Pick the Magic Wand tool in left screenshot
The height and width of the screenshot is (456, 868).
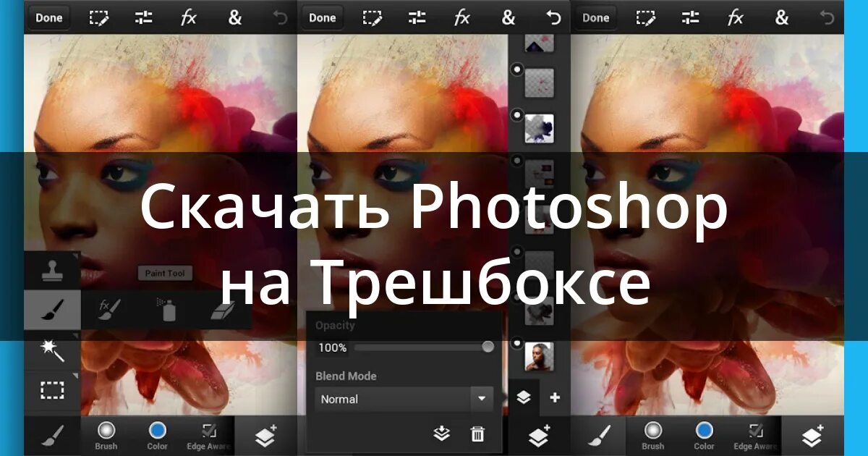tap(52, 350)
